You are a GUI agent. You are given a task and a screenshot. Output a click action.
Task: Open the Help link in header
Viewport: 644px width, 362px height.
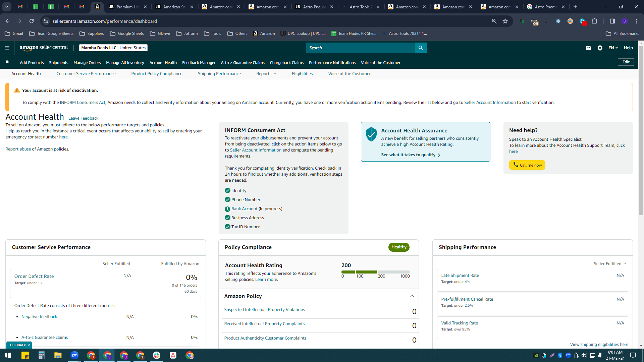[628, 48]
